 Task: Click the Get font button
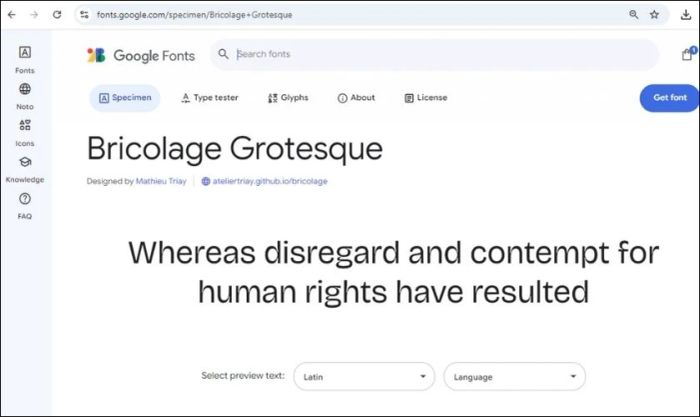(669, 98)
